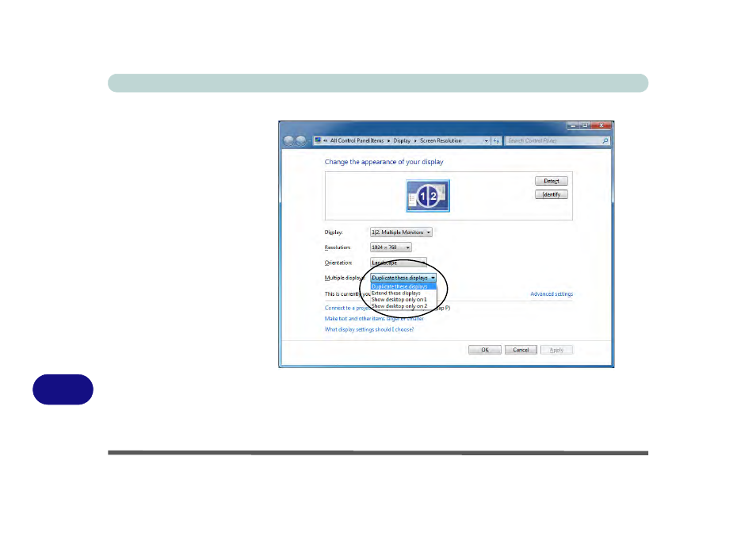Select 'Show desktop only on 2'

pyautogui.click(x=399, y=305)
